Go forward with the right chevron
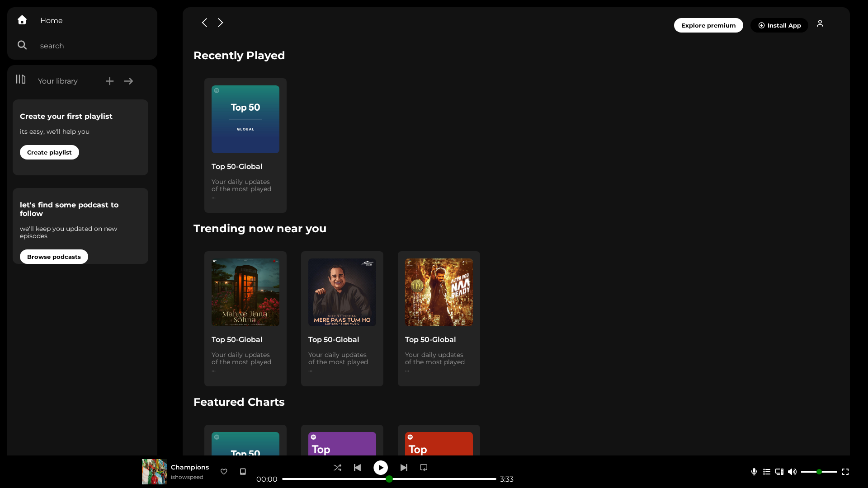This screenshot has height=488, width=868. (x=221, y=23)
